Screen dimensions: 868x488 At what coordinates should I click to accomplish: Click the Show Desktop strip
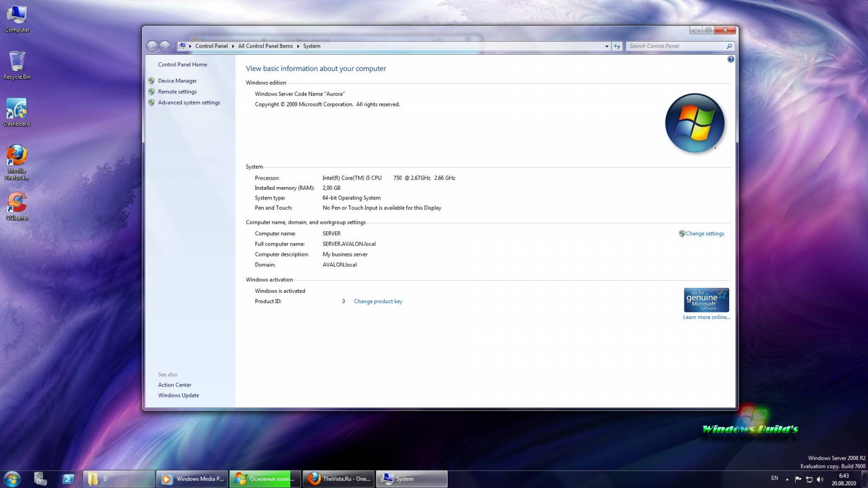(864, 479)
